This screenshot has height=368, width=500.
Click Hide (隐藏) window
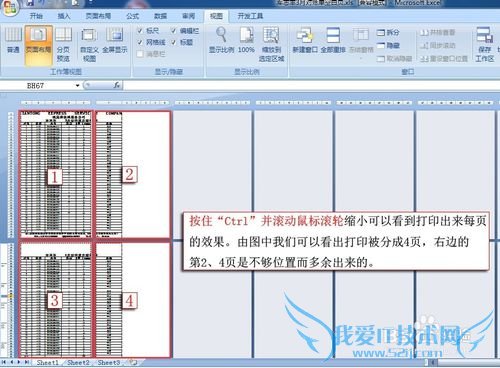pyautogui.click(x=388, y=45)
